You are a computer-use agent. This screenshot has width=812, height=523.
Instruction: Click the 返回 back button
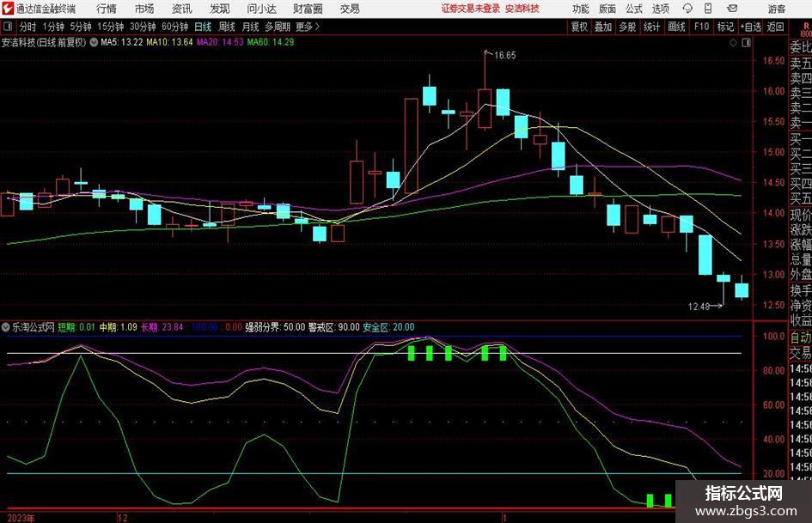click(775, 27)
